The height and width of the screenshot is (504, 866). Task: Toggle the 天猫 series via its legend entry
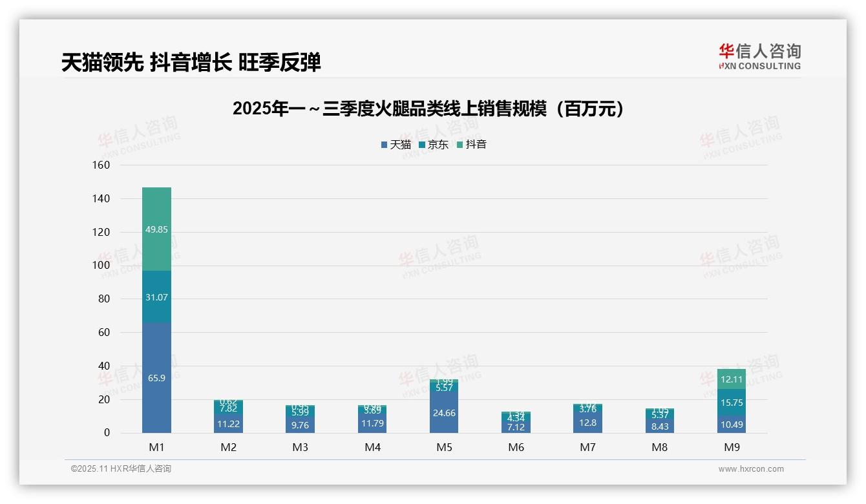[x=399, y=145]
